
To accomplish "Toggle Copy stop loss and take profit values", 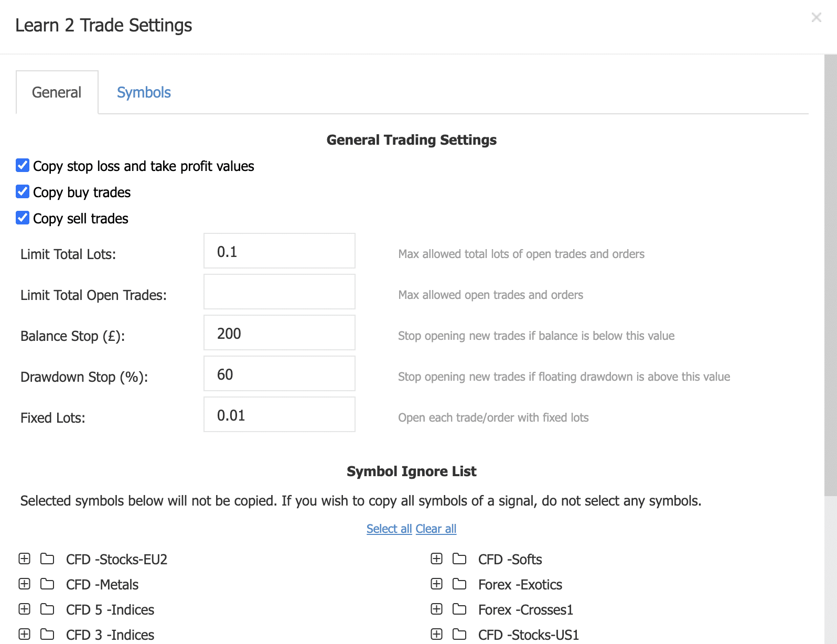I will click(x=23, y=166).
